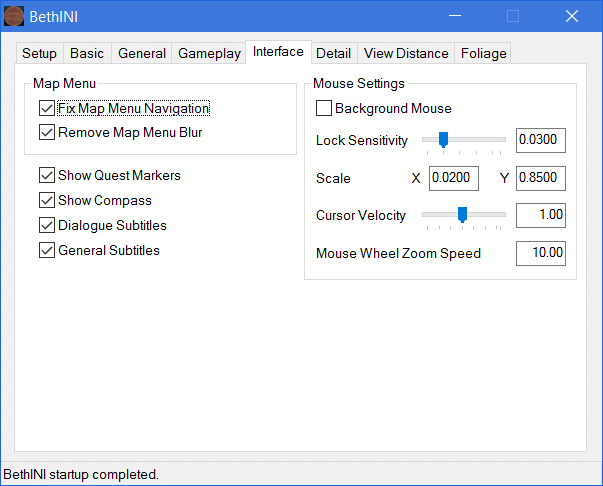Turn off Dialogue Subtitles
Screen dimensions: 603x486
(47, 225)
